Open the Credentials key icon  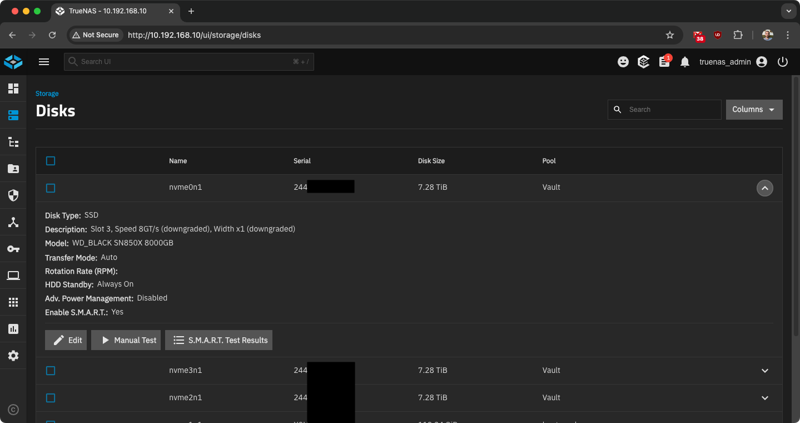pyautogui.click(x=13, y=249)
